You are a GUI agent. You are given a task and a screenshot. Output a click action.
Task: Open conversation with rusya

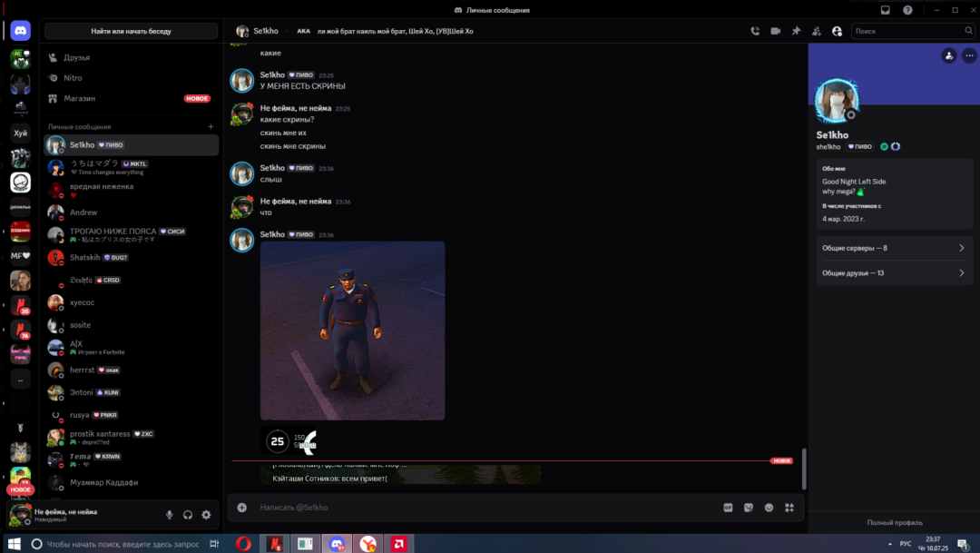132,415
